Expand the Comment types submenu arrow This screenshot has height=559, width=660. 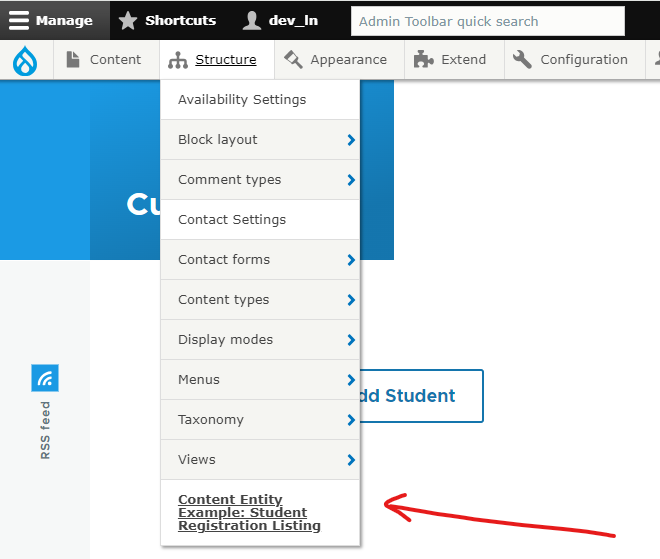pos(351,180)
